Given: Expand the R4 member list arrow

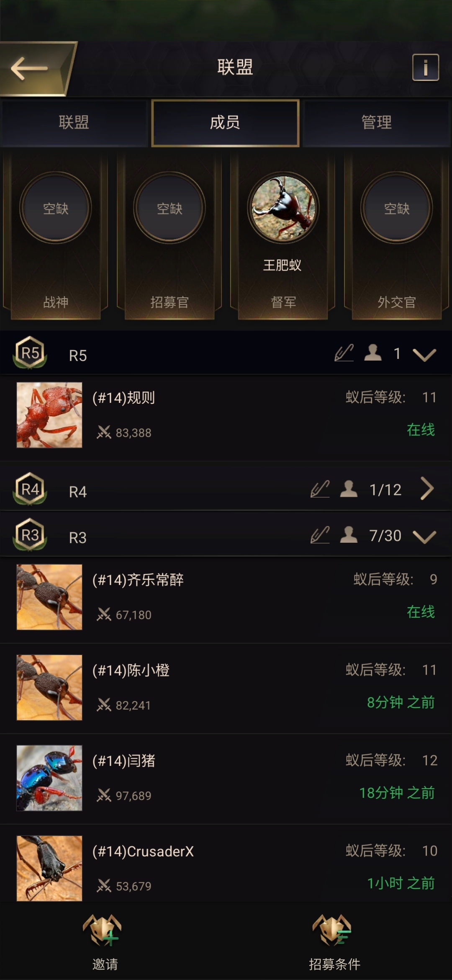Looking at the screenshot, I should point(427,489).
